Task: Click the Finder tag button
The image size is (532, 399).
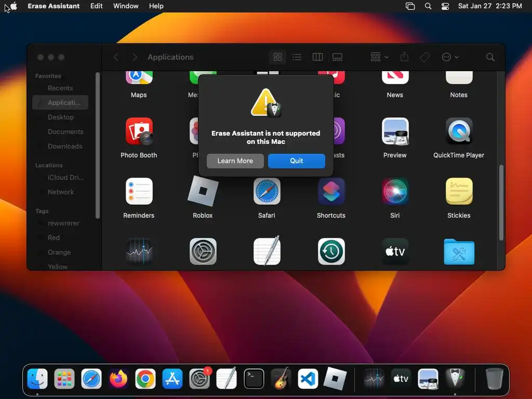Action: (424, 57)
